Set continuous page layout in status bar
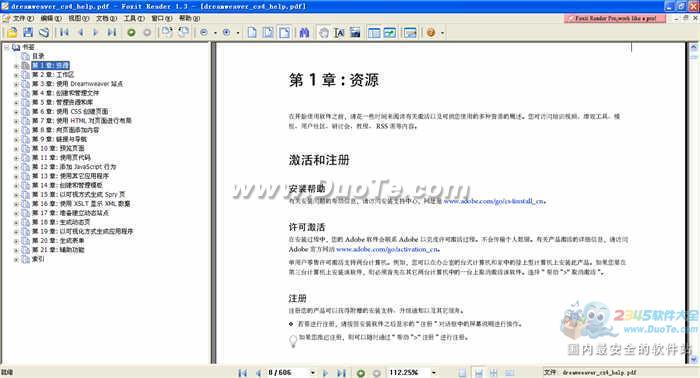 pos(478,373)
